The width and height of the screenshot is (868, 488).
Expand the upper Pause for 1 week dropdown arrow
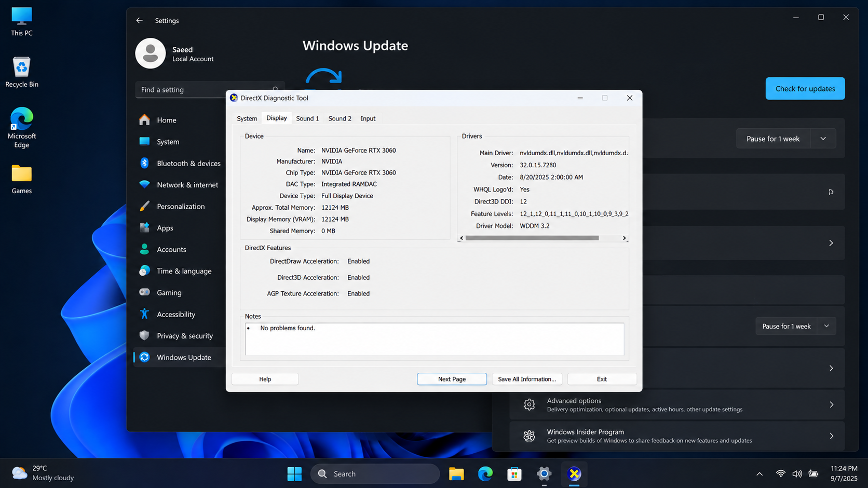(823, 139)
